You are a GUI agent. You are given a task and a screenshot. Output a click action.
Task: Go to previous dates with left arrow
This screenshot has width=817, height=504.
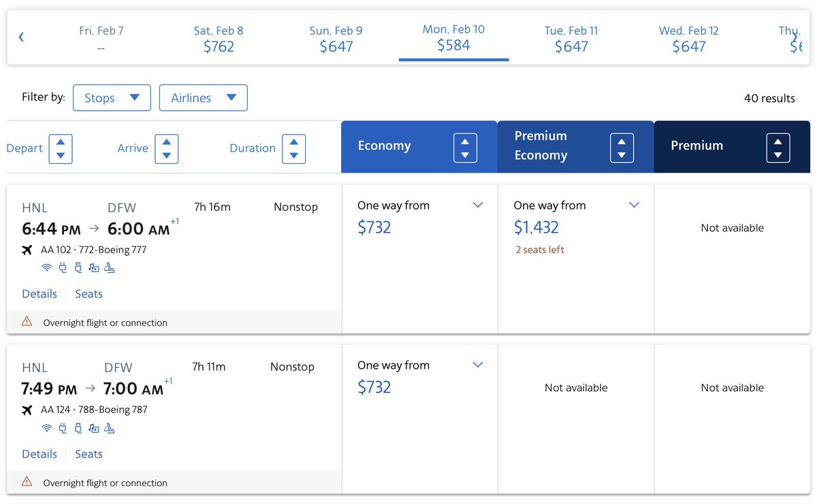pyautogui.click(x=21, y=37)
